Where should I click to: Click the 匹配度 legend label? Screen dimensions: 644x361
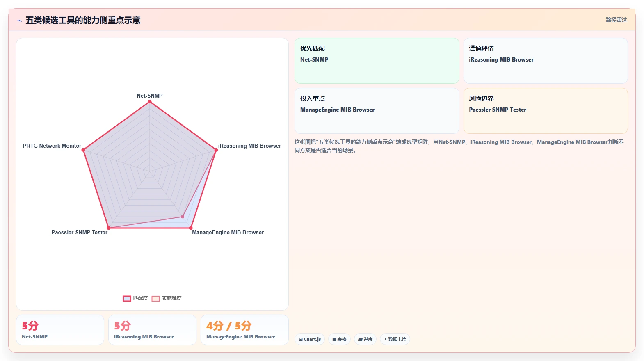point(140,298)
